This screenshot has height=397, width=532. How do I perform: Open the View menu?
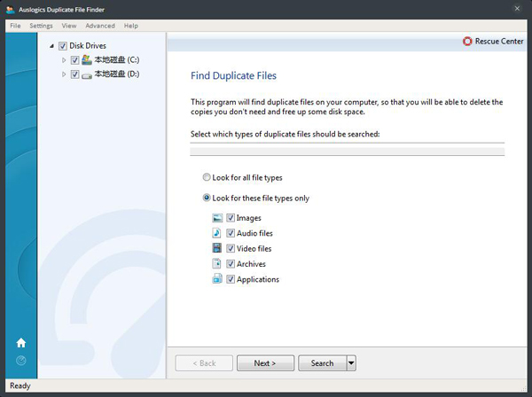[69, 26]
